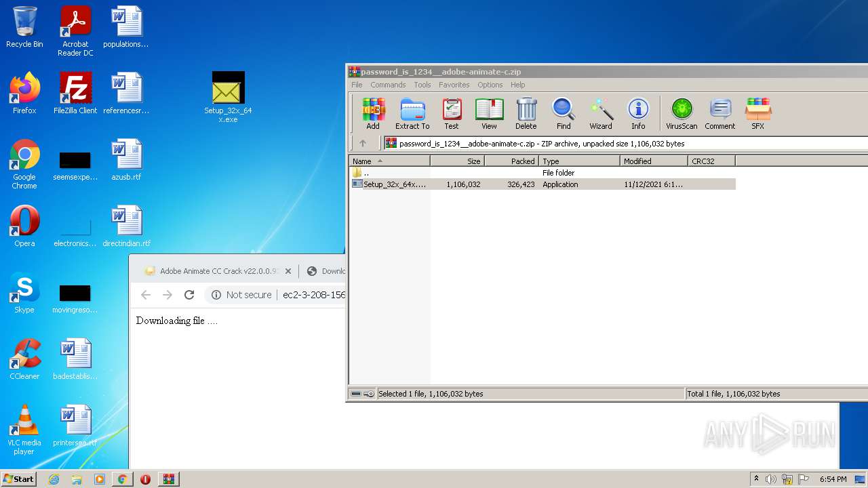Open the WinRAR File menu
The height and width of the screenshot is (488, 868).
pos(357,85)
